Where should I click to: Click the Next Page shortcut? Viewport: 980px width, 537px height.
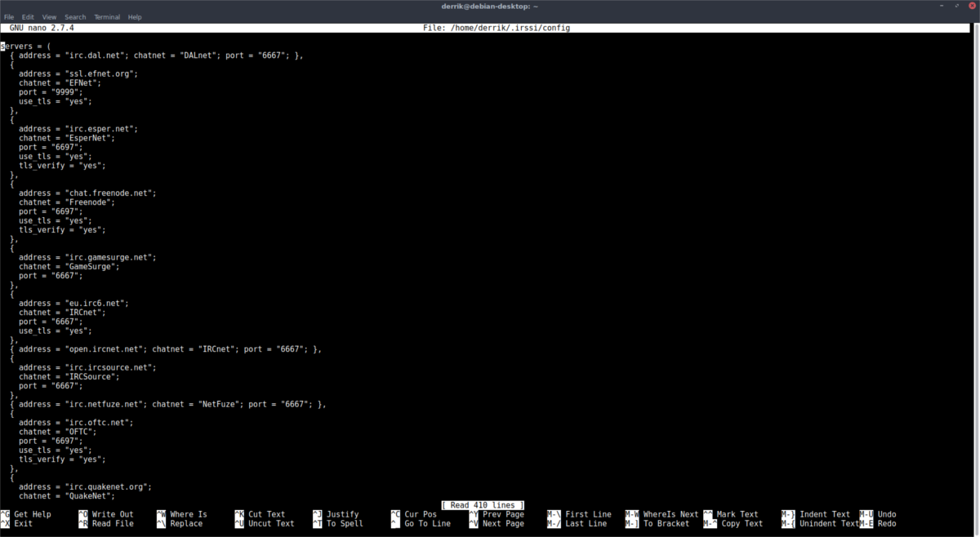(x=496, y=523)
